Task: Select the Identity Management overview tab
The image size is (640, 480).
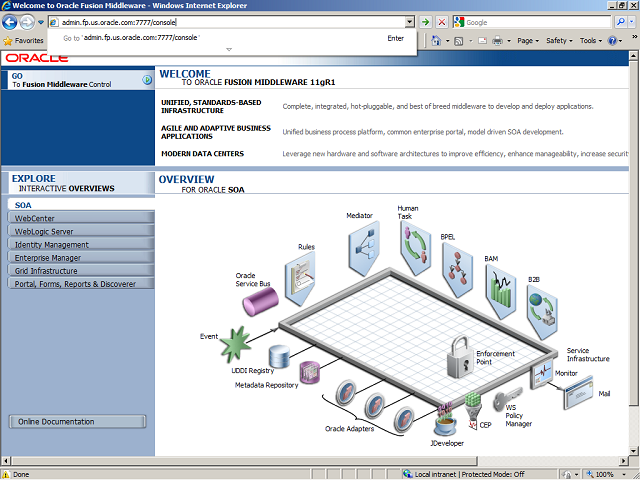Action: pyautogui.click(x=81, y=244)
